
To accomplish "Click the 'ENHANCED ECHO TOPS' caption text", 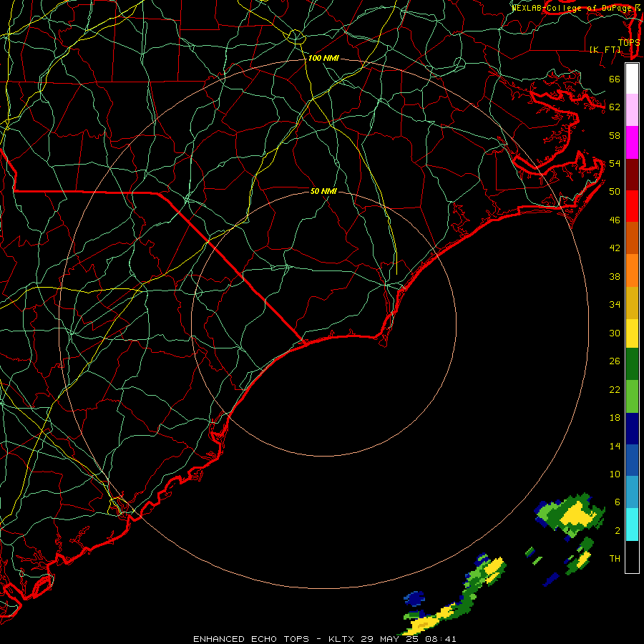I will (251, 639).
